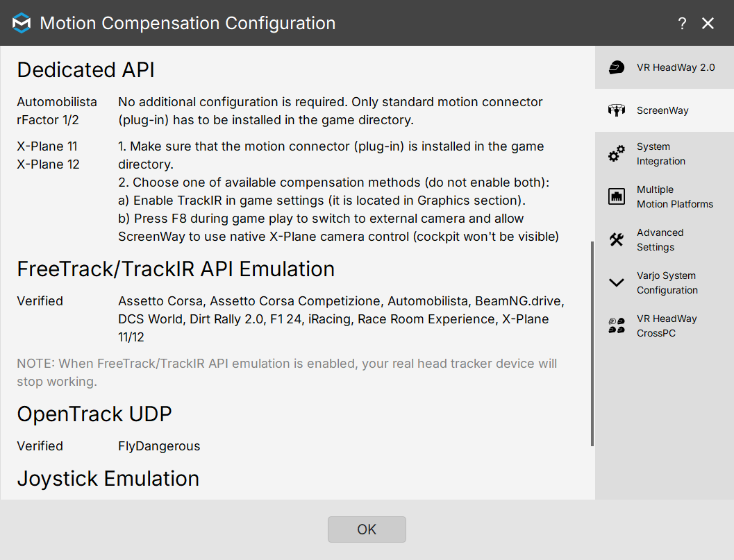Click the Multiple Motion Platforms icon
This screenshot has height=560, width=734.
617,196
